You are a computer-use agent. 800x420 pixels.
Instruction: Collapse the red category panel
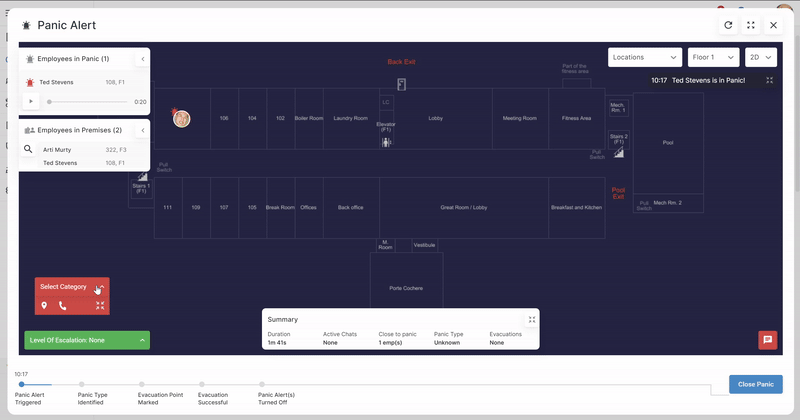(x=100, y=287)
